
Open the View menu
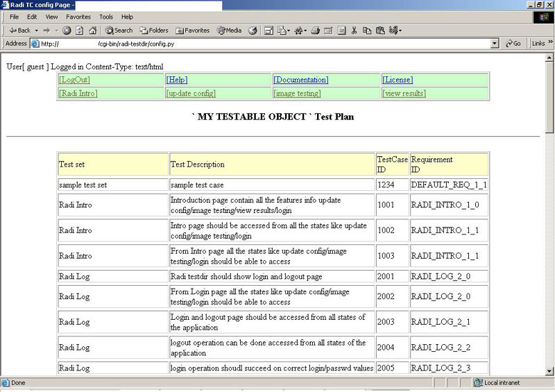click(51, 17)
